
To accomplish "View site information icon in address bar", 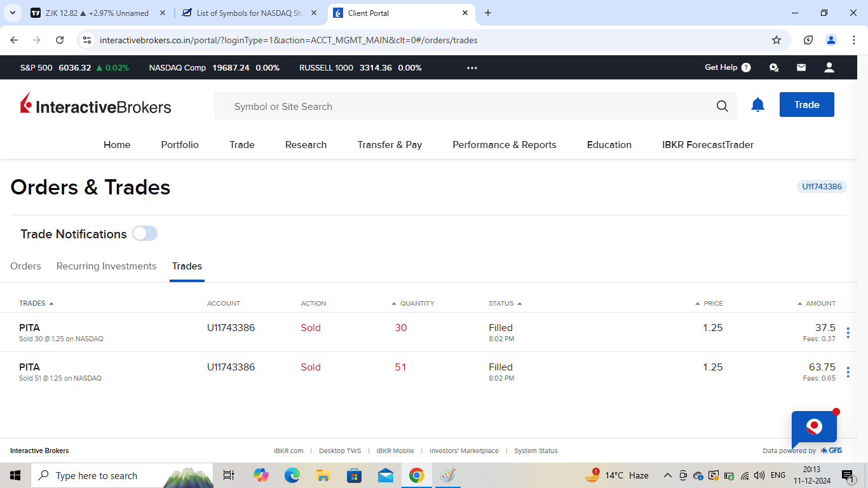I will tap(87, 40).
